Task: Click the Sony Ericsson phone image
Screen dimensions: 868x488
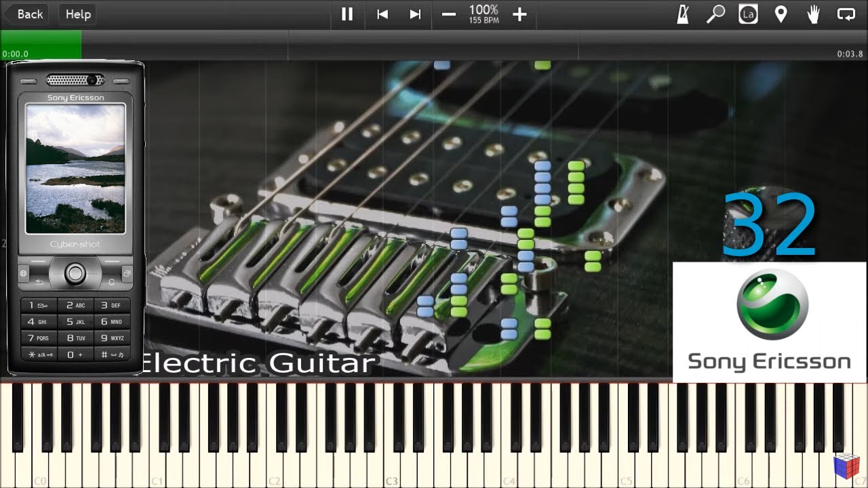Action: 75,218
